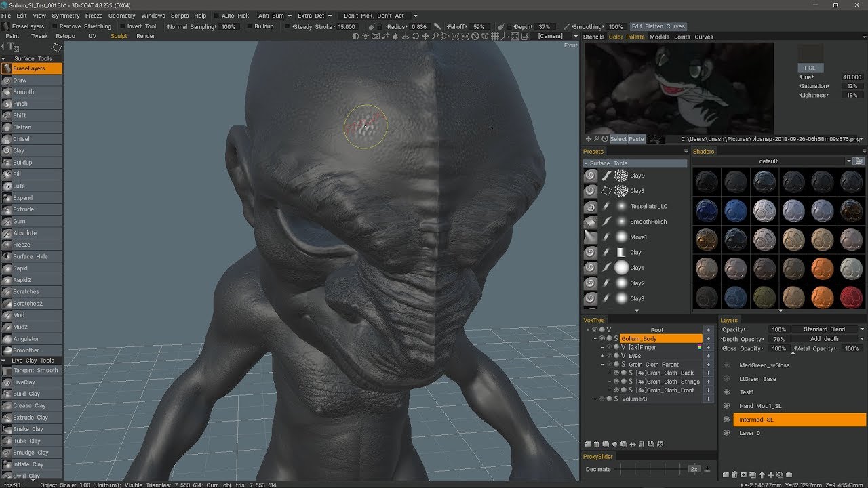Open the Geometry menu
868x488 pixels.
click(121, 16)
